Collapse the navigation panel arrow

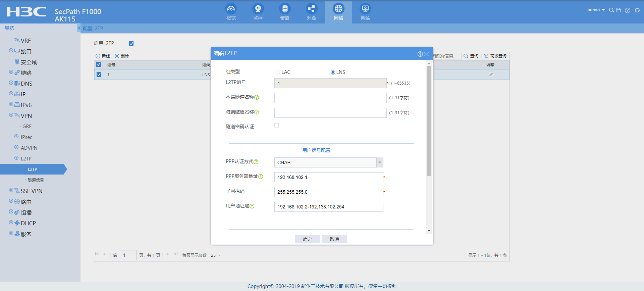(79, 28)
